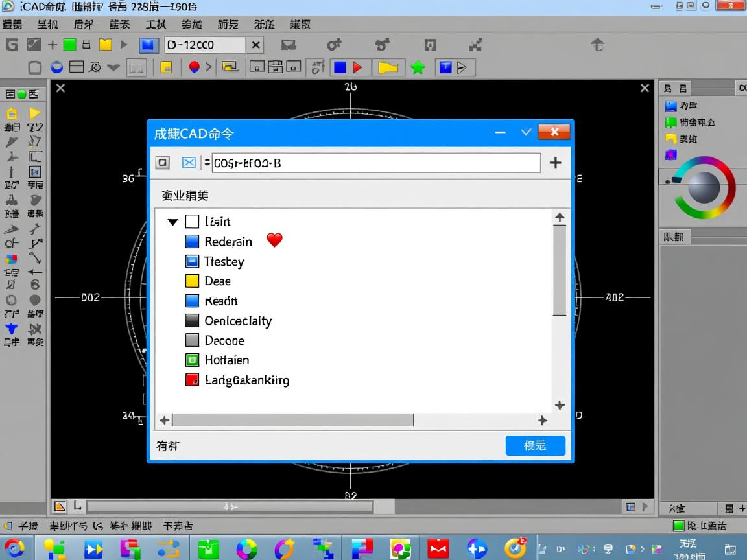Click the blue square icon beside D-12CC0 field
This screenshot has width=747, height=560.
click(x=148, y=45)
